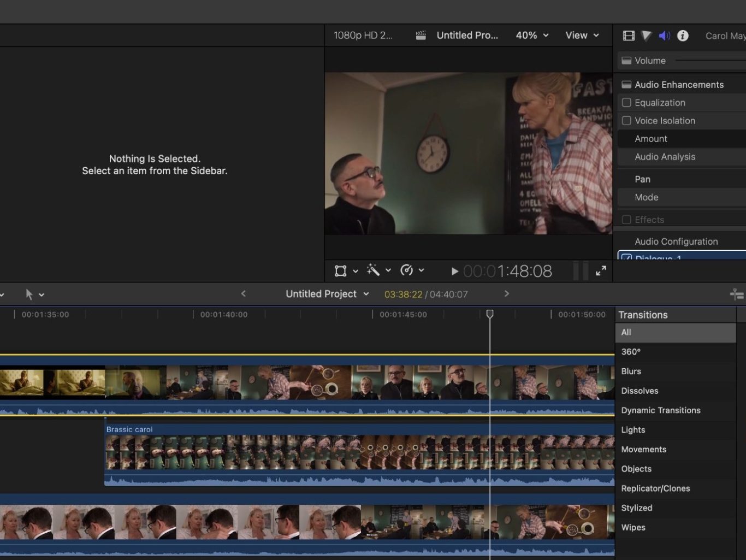Click the ruler at 00:01:45:00
The width and height of the screenshot is (746, 560).
coord(403,315)
